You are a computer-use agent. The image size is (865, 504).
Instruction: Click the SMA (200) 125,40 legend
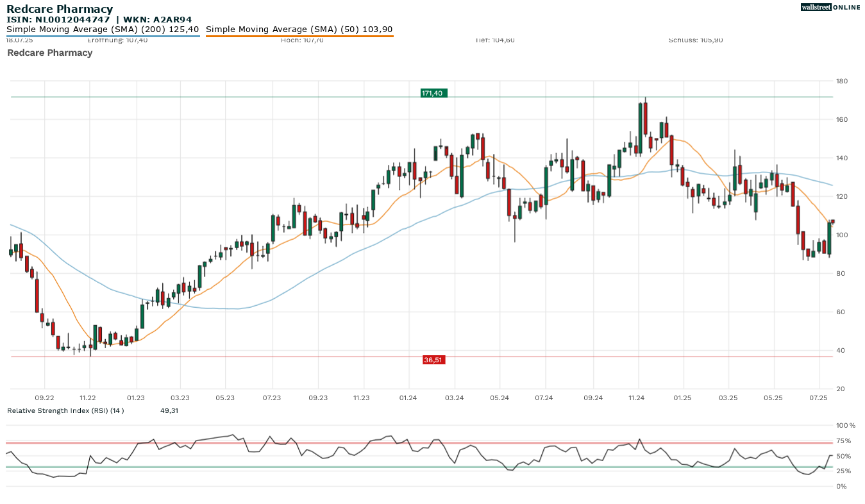pos(103,29)
